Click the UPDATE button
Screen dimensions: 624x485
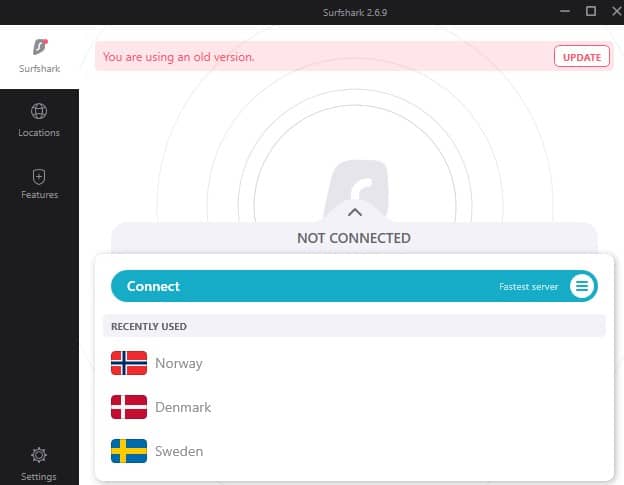point(582,56)
